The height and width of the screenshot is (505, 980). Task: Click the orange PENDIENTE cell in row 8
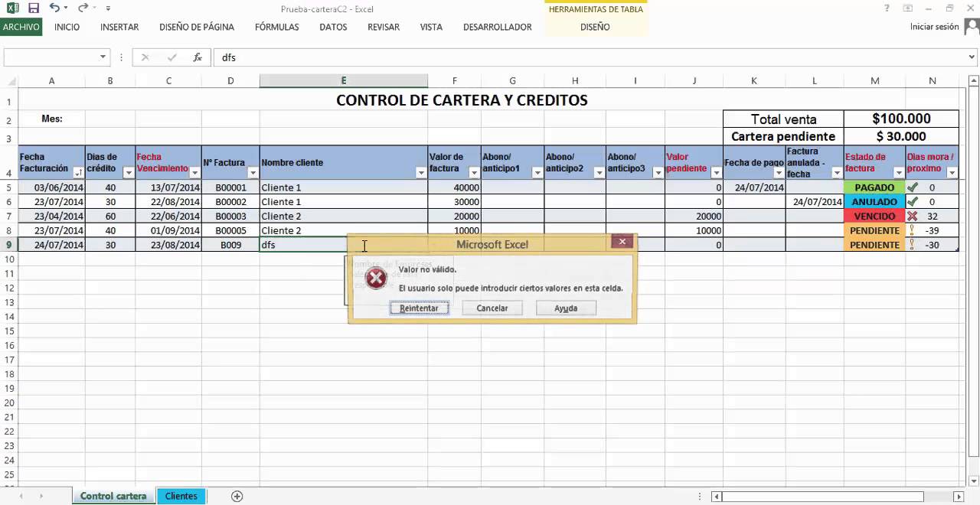pos(874,230)
